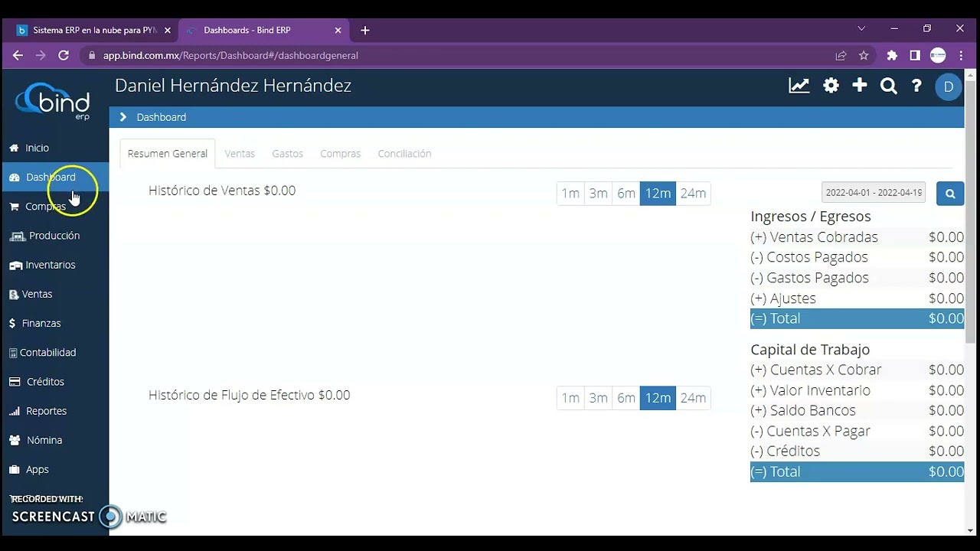Open Producción sidebar section
Image resolution: width=980 pixels, height=551 pixels.
[55, 236]
